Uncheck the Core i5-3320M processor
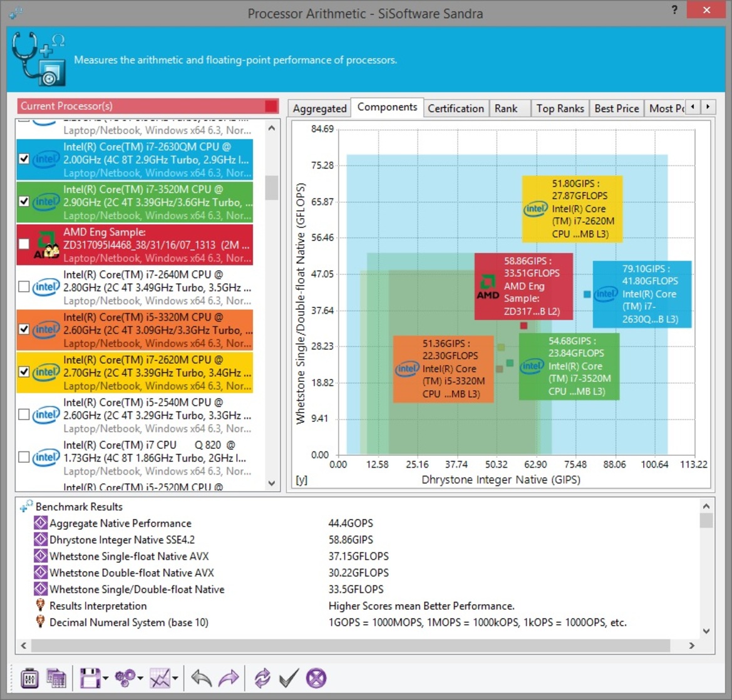This screenshot has width=732, height=700. click(x=24, y=329)
